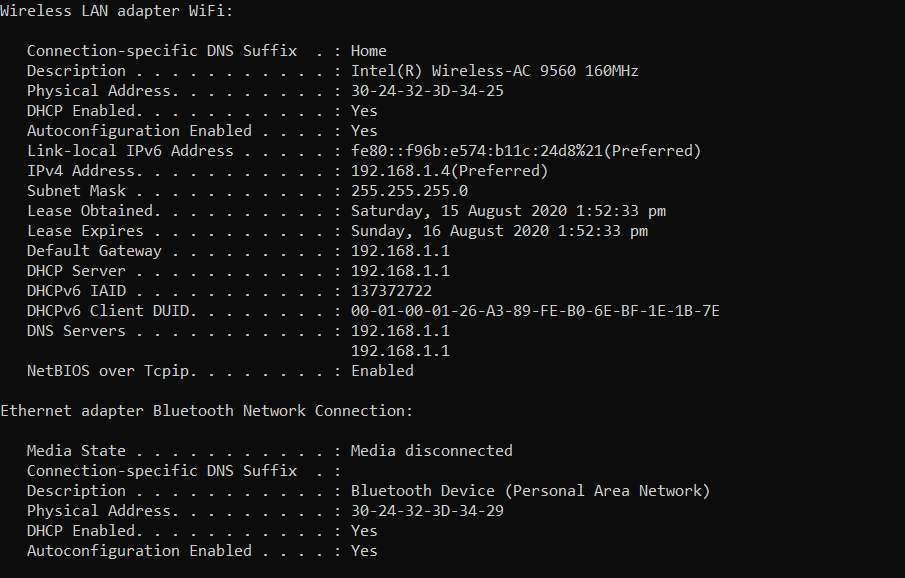
Task: Click the Lease Obtained date text
Action: point(508,211)
